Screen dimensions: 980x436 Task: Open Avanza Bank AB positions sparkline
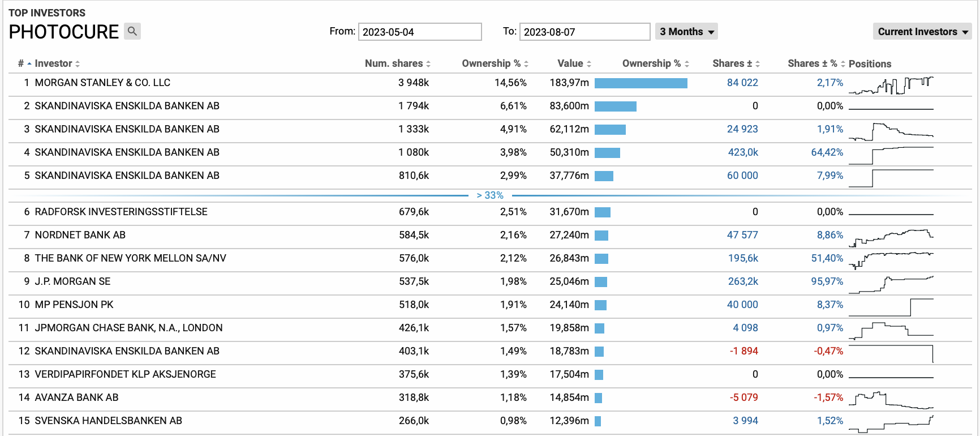(891, 400)
